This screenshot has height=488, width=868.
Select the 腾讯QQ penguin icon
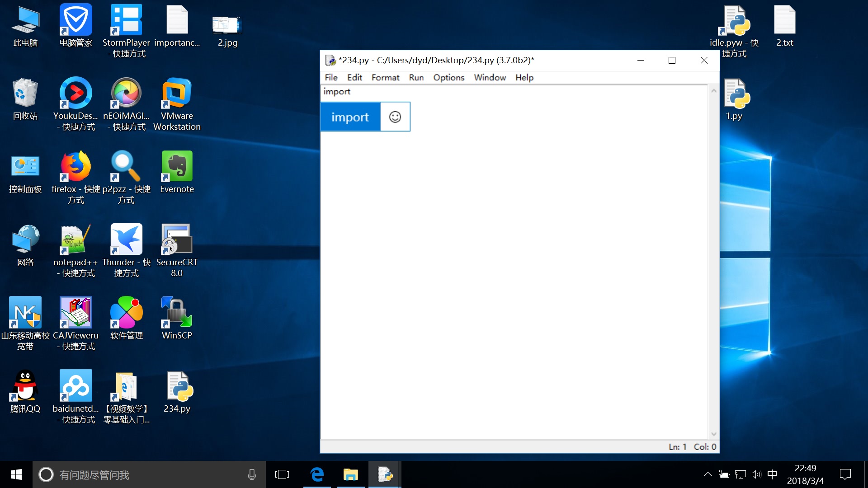pyautogui.click(x=25, y=392)
